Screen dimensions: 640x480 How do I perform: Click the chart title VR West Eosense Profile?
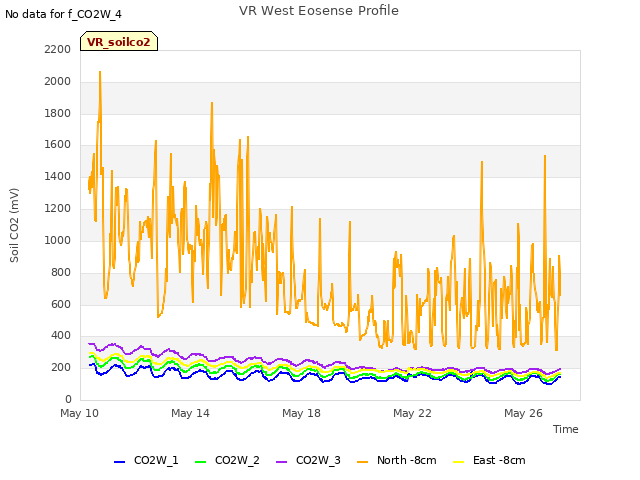click(319, 11)
